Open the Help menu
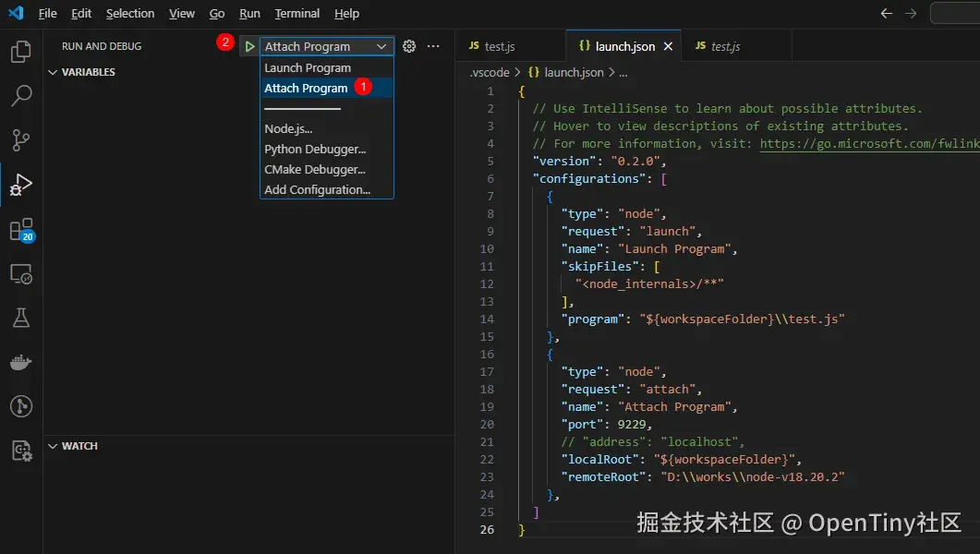980x554 pixels. tap(347, 13)
